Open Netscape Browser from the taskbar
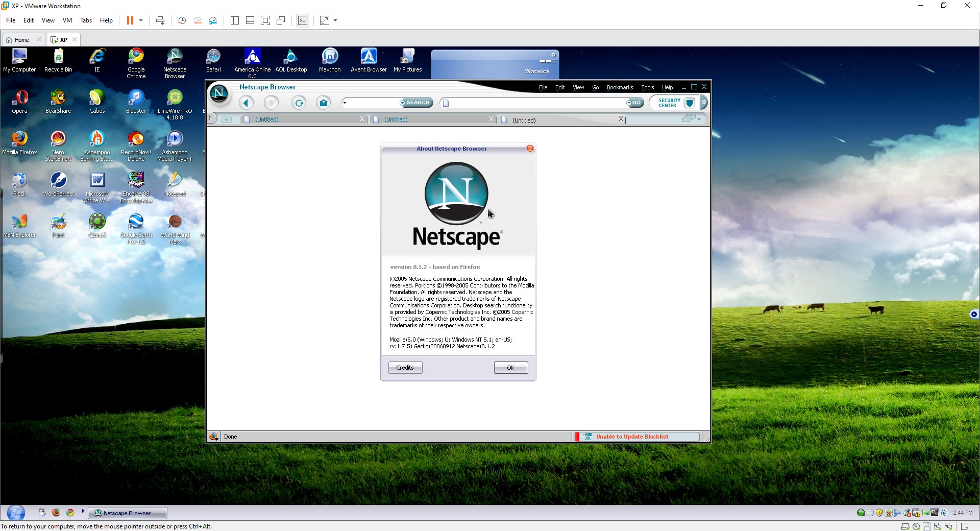The image size is (980, 531). (x=127, y=513)
